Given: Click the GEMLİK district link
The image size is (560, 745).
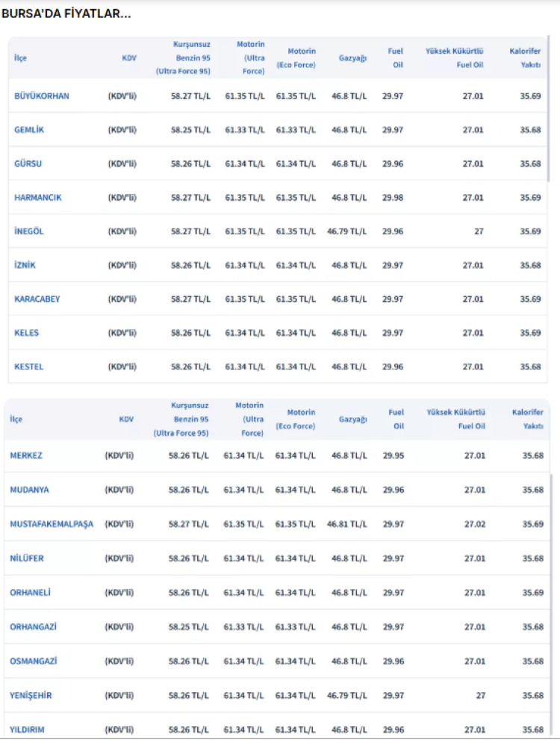Looking at the screenshot, I should pyautogui.click(x=29, y=130).
